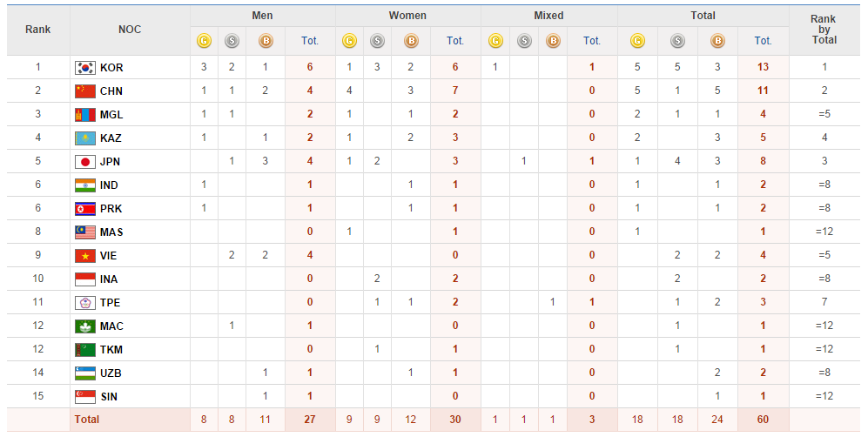Click the Total column bronze medal icon

(x=717, y=40)
